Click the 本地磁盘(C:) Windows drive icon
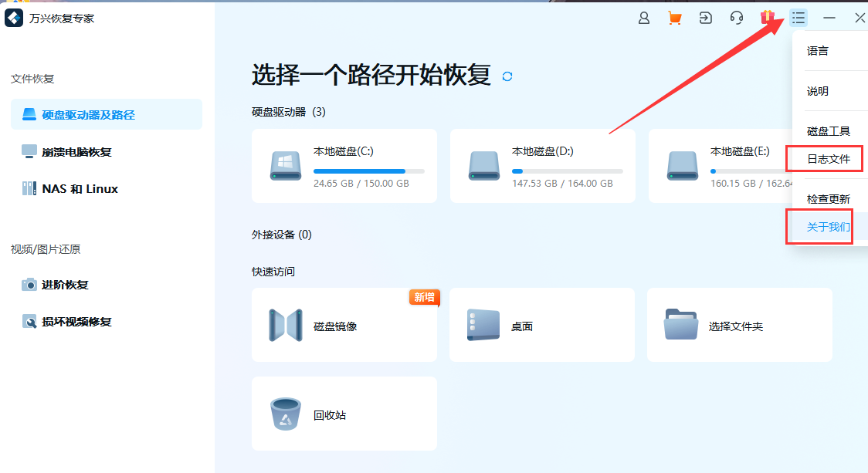 click(x=286, y=166)
